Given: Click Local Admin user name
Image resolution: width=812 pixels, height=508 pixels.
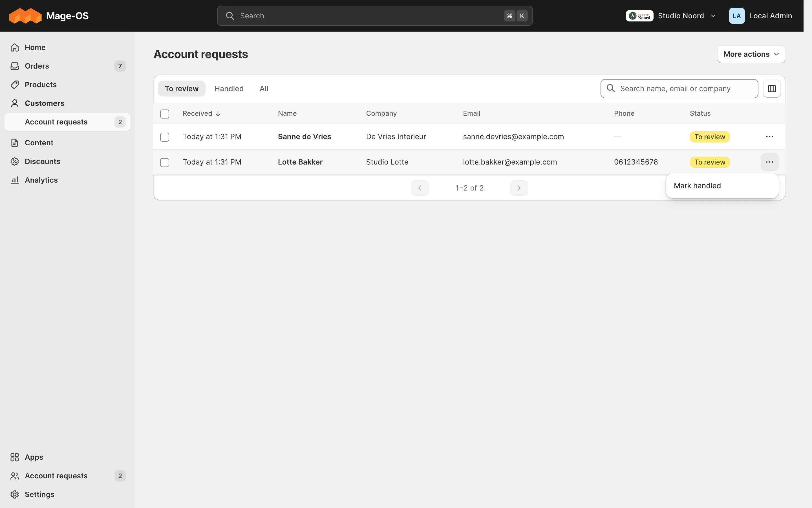Looking at the screenshot, I should click(x=770, y=16).
